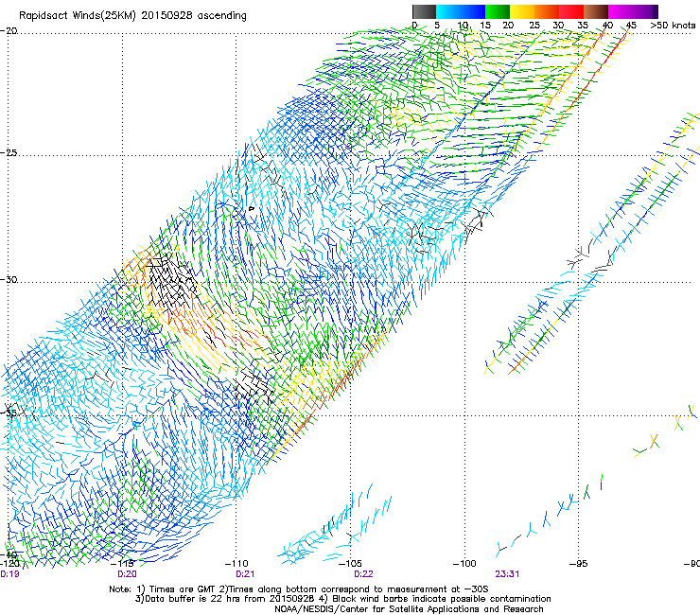The image size is (700, 615).
Task: Select the red 30–35 knots legend swatch
Action: coord(571,11)
